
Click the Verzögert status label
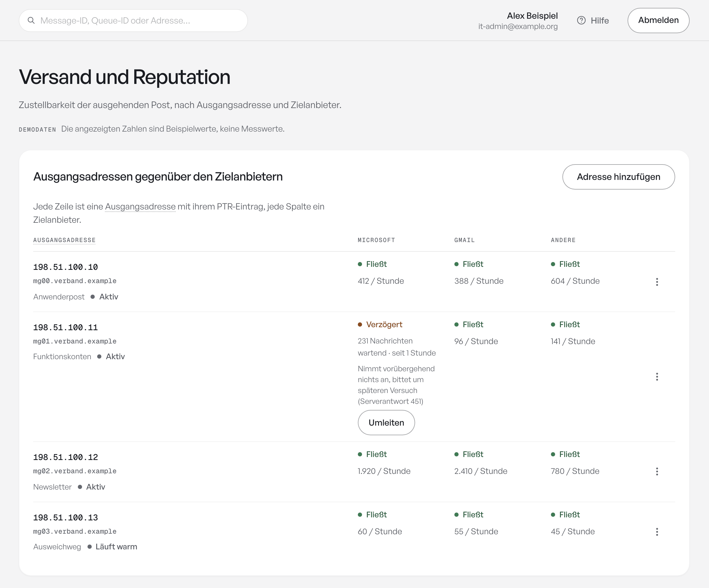384,324
